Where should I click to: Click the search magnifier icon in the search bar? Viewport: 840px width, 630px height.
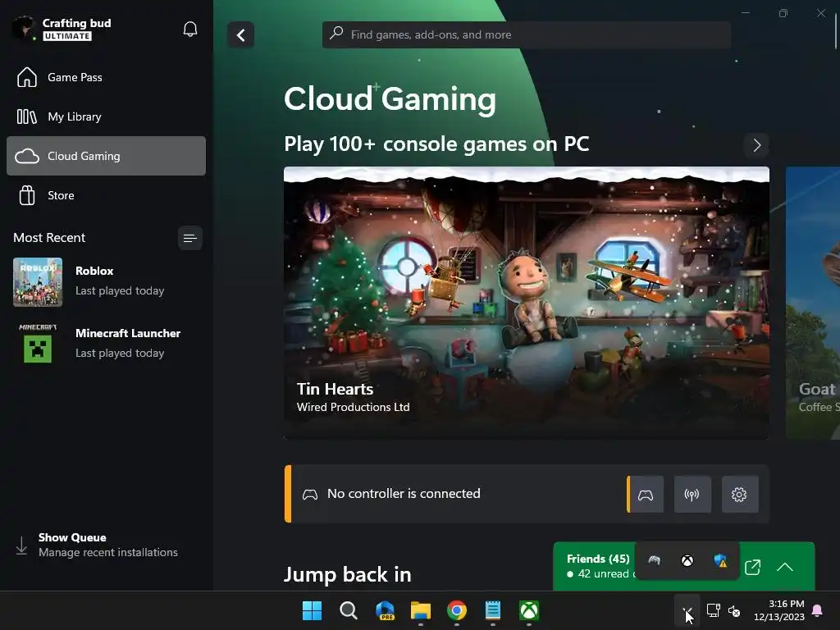pyautogui.click(x=336, y=33)
